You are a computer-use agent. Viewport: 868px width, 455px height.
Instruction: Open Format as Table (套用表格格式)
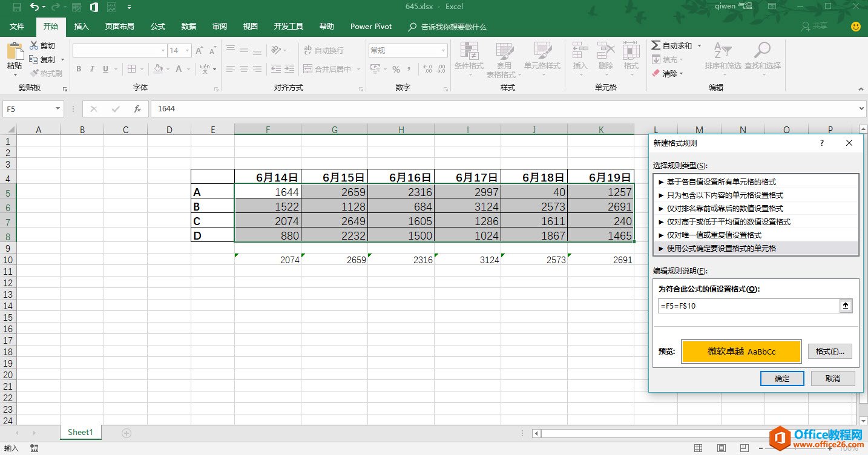point(504,60)
